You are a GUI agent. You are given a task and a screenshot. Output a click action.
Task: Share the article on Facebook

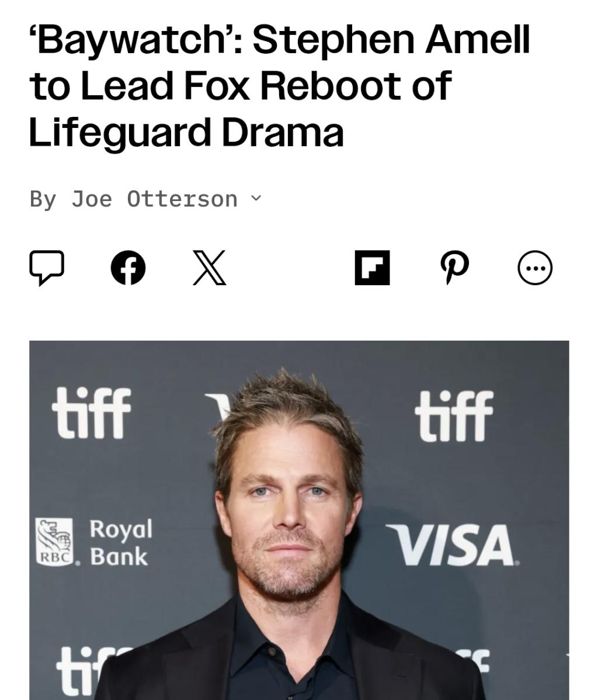(128, 268)
